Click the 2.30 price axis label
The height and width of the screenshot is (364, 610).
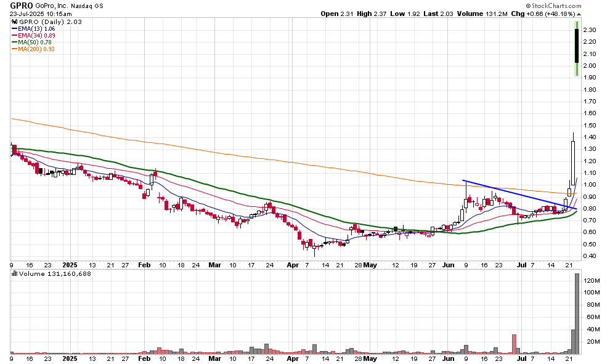(x=590, y=30)
